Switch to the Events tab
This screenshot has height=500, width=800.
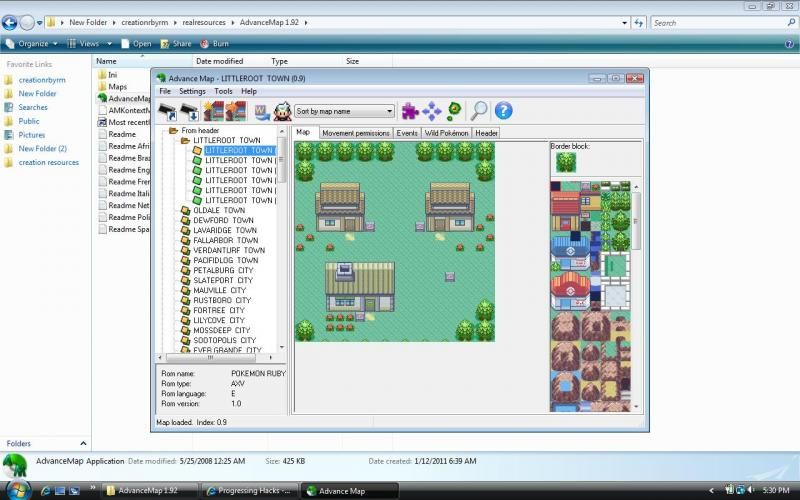[407, 133]
